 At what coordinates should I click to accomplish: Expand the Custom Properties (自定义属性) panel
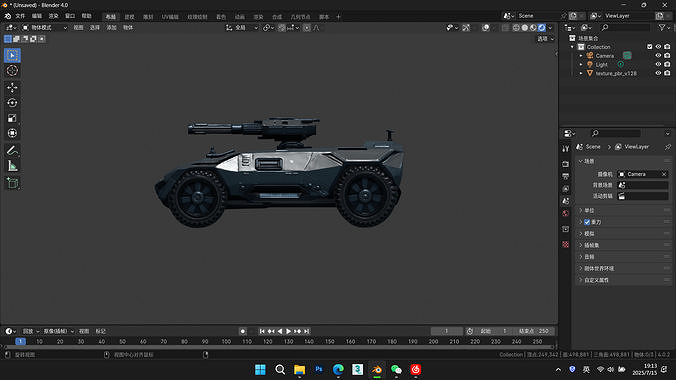pyautogui.click(x=624, y=280)
